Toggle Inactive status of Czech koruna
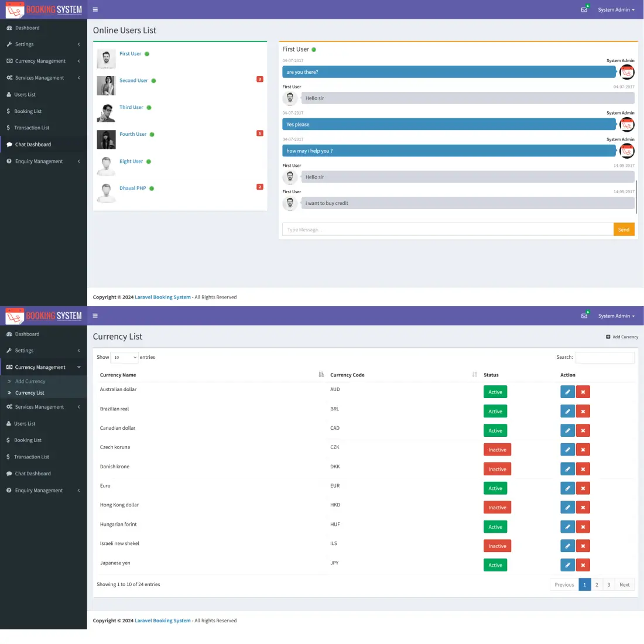Viewport: 644px width, 644px height. [497, 450]
